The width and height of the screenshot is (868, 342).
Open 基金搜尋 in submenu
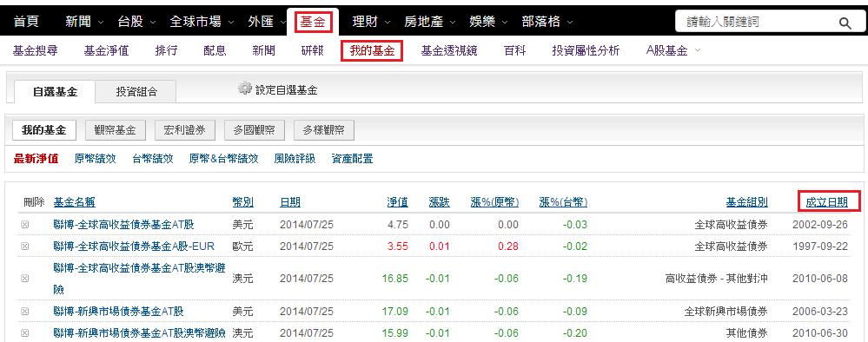coord(36,51)
